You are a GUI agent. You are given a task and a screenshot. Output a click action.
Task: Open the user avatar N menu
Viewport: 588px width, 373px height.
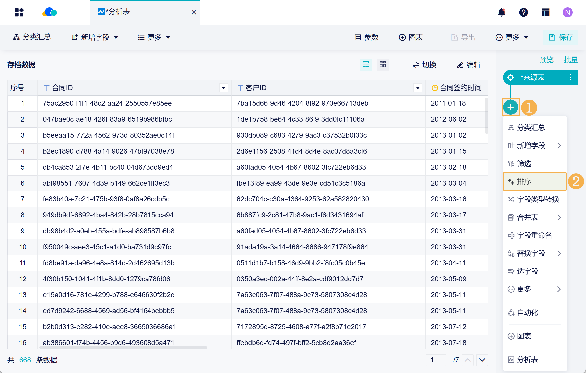pos(567,12)
